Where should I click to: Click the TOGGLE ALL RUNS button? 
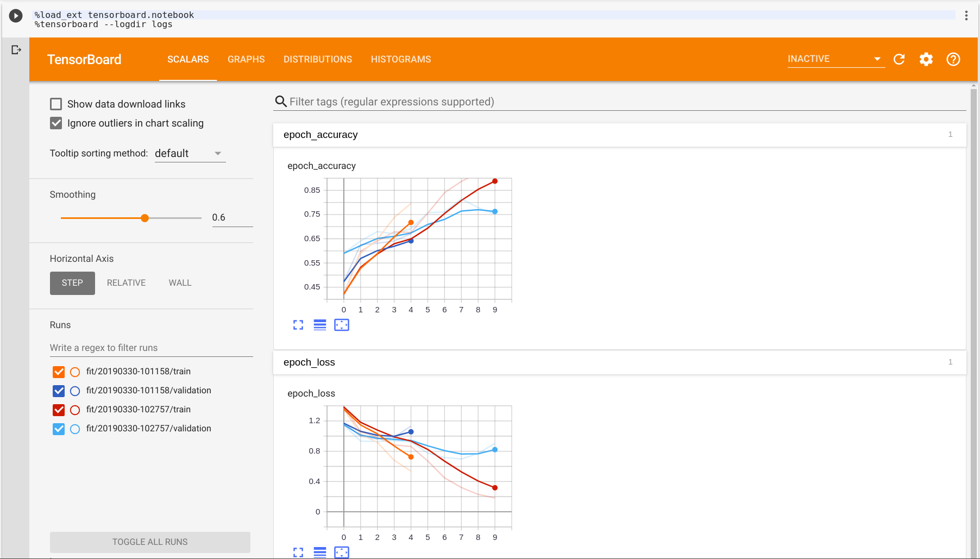coord(150,542)
